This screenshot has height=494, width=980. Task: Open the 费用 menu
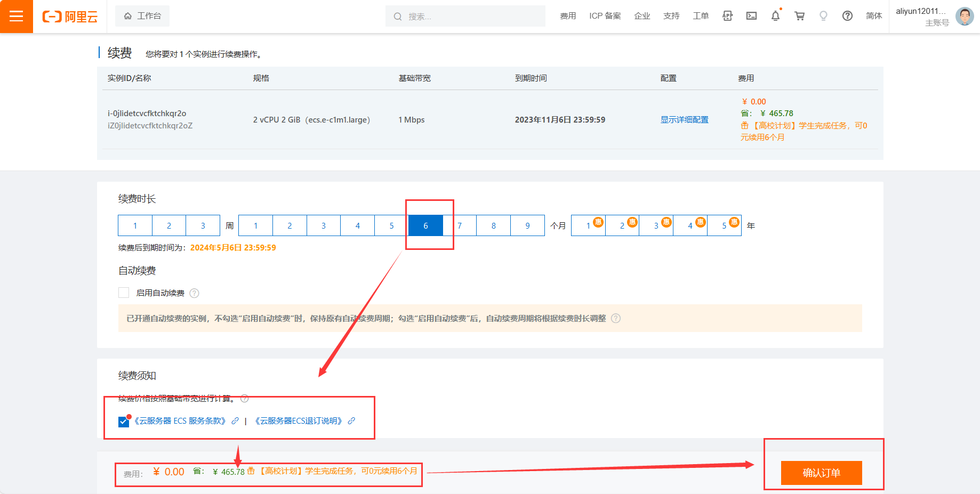point(568,16)
